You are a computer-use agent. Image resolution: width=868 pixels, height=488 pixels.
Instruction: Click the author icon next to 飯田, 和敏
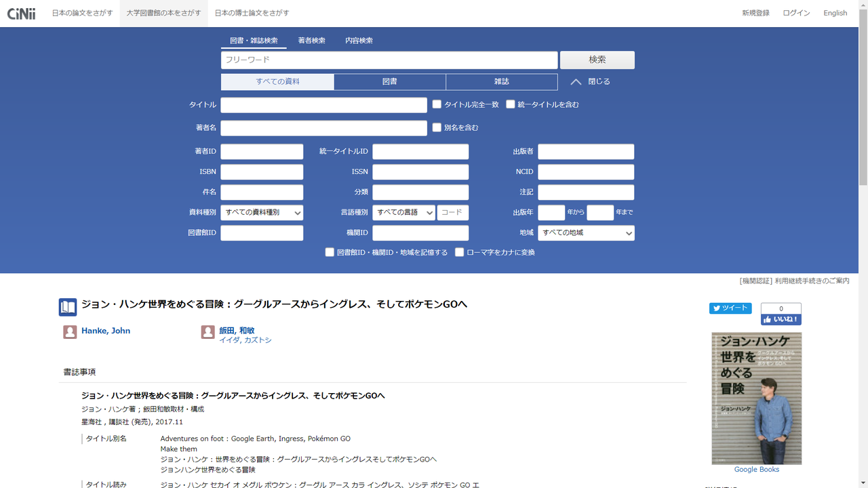tap(208, 331)
